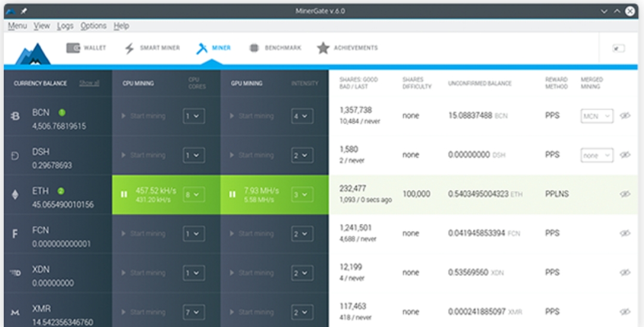The width and height of the screenshot is (644, 327).
Task: Click the FCN coin symbol icon
Action: point(15,234)
